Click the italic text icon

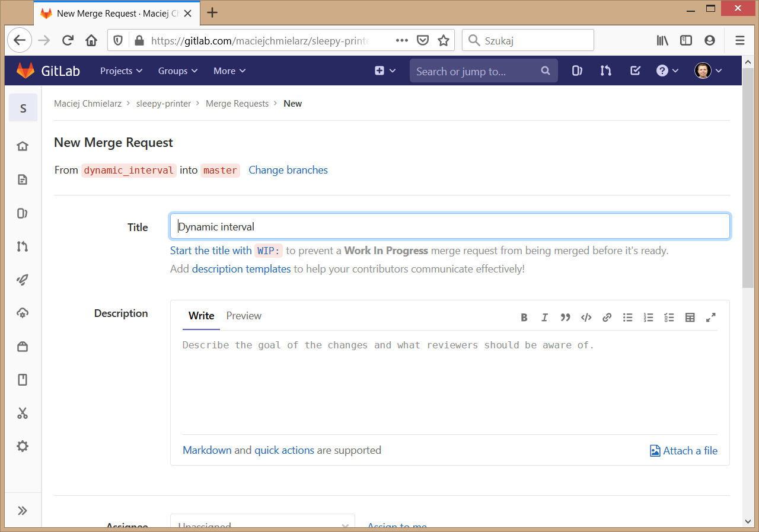[544, 318]
